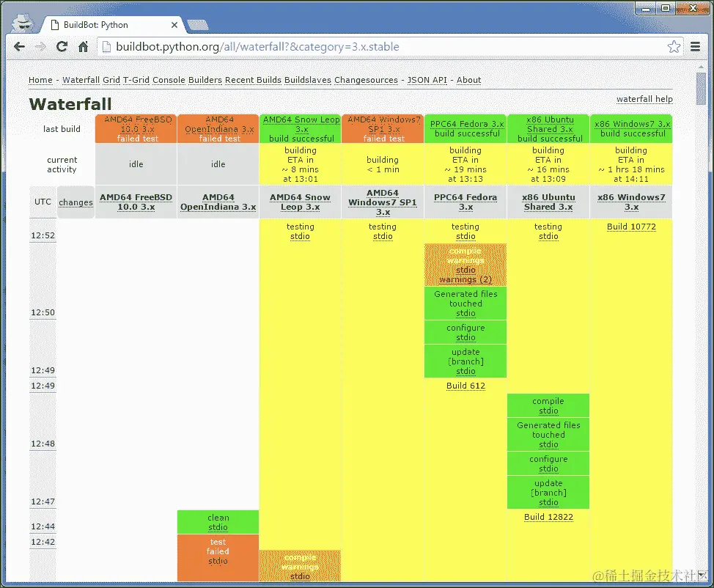The width and height of the screenshot is (714, 588).
Task: Open warnings (2) link in PPC64 Fedora
Action: click(465, 279)
